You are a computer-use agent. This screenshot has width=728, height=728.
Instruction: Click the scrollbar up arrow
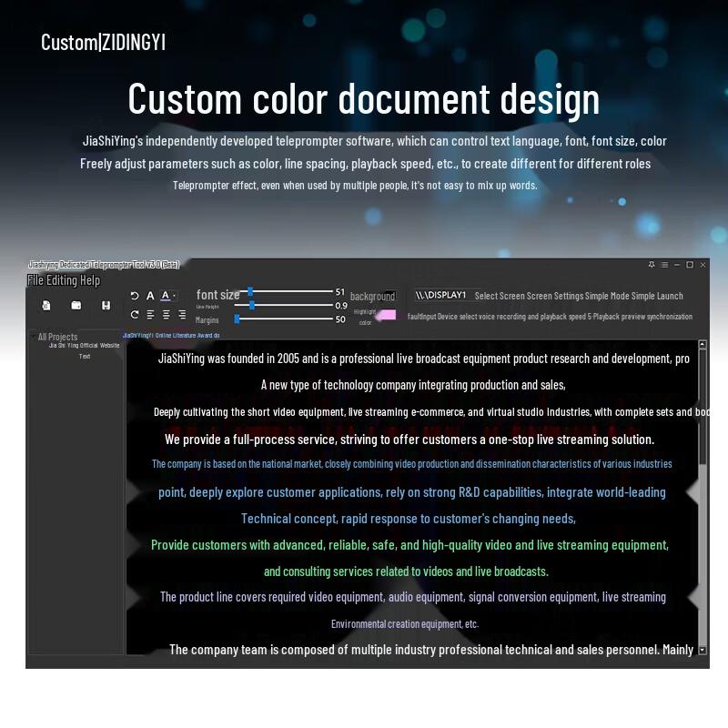703,345
